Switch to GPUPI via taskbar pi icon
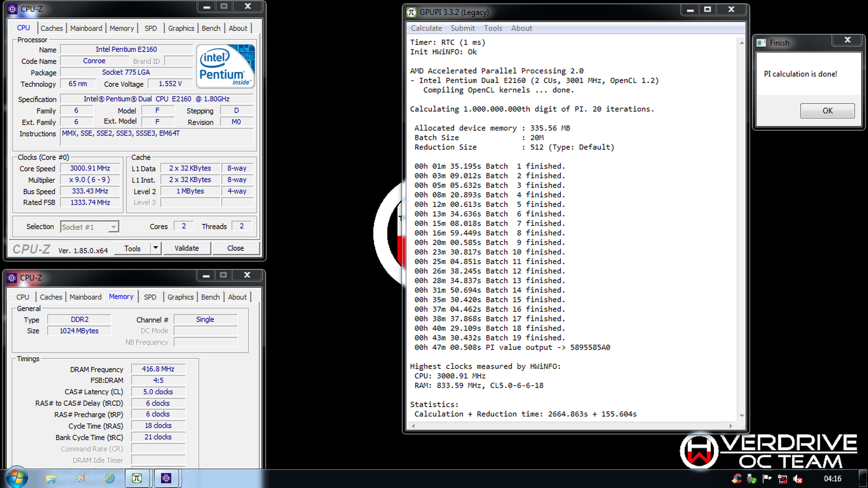 coord(137,479)
